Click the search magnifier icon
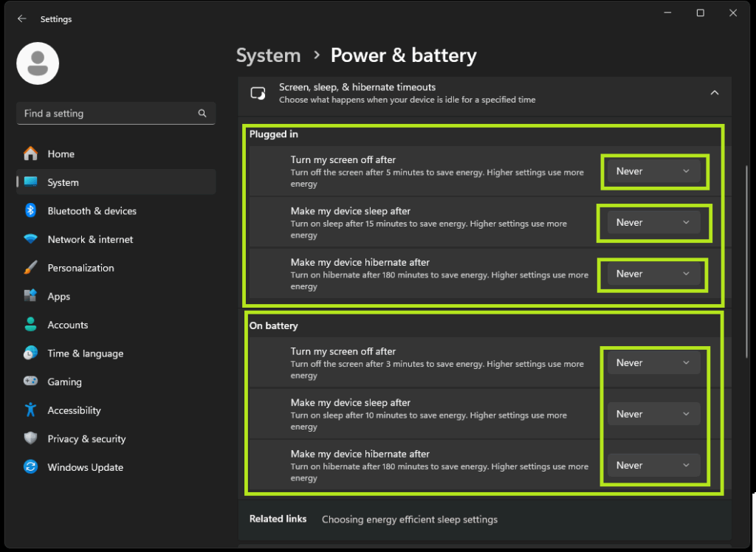 pyautogui.click(x=202, y=114)
